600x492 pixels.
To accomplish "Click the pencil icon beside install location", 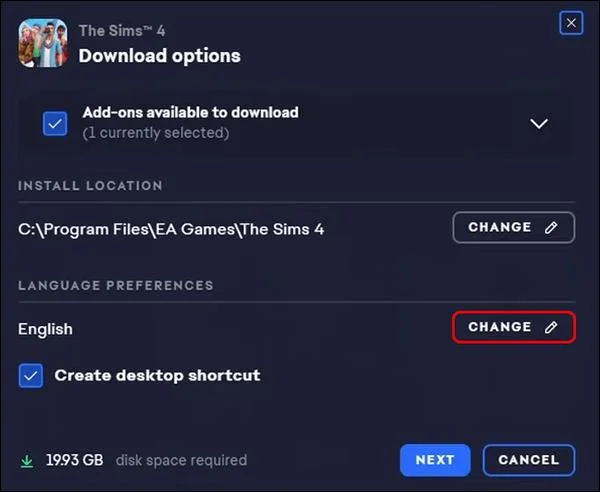I will (x=551, y=228).
